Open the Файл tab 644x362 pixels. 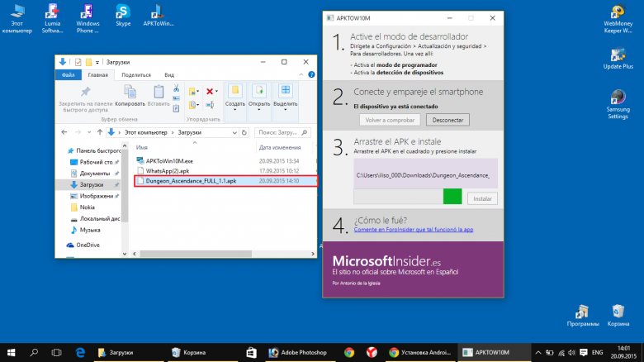tap(69, 75)
